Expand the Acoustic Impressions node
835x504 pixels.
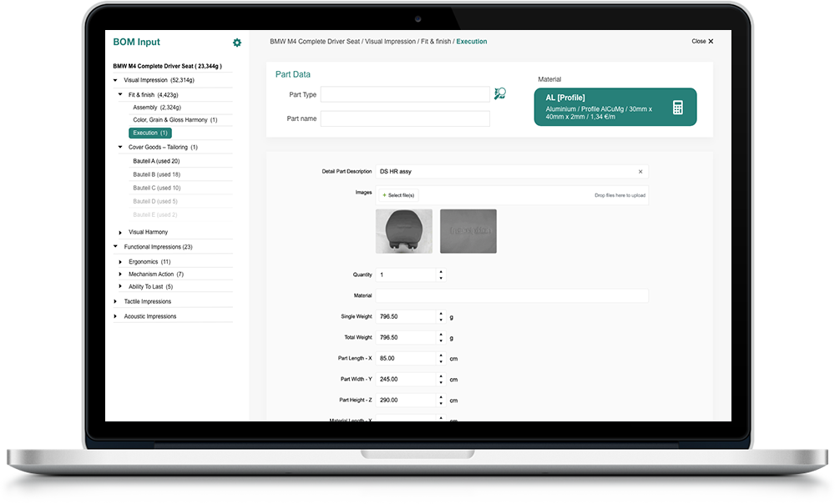coord(115,316)
